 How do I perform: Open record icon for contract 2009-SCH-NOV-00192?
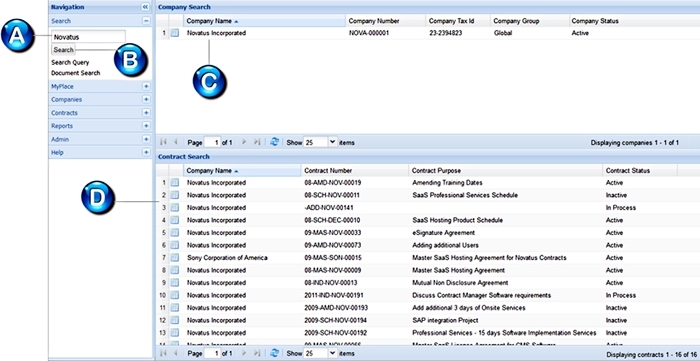click(175, 332)
